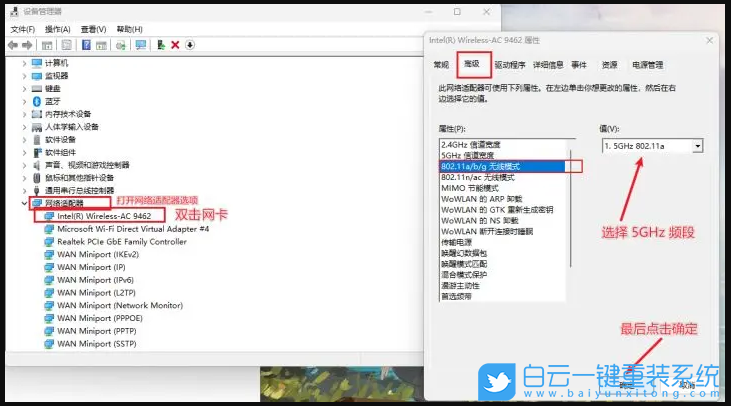Switch to the 高级 tab
Viewport: 731px width, 406px height.
click(472, 64)
